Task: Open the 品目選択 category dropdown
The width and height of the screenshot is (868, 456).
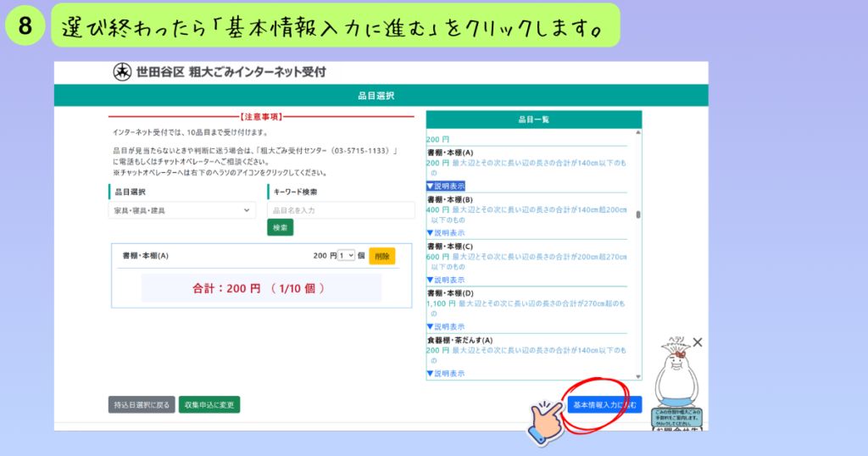Action: point(182,210)
